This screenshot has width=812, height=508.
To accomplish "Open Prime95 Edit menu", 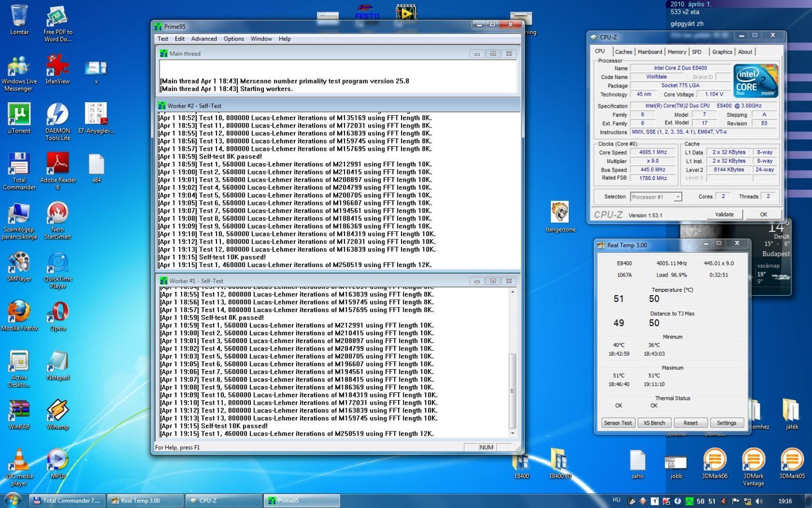I will click(179, 39).
